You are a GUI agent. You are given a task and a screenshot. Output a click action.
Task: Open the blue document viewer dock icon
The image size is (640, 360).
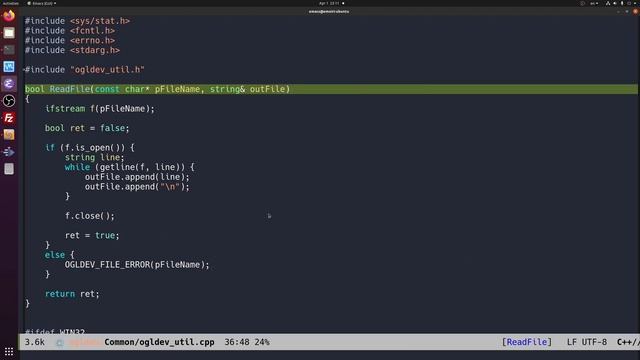click(9, 67)
